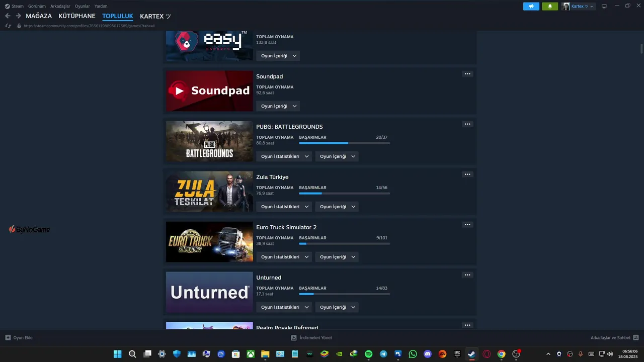Image resolution: width=644 pixels, height=362 pixels.
Task: Open Windows Search from taskbar
Action: pyautogui.click(x=132, y=354)
